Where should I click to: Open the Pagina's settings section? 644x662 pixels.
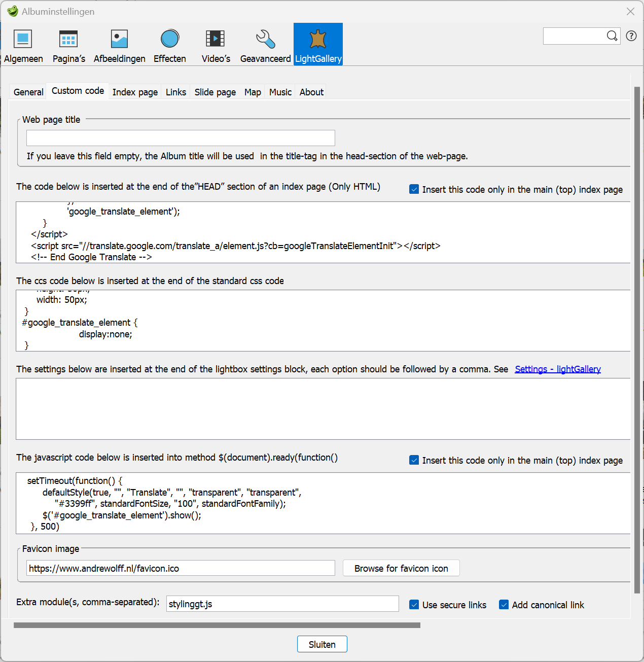[x=68, y=45]
